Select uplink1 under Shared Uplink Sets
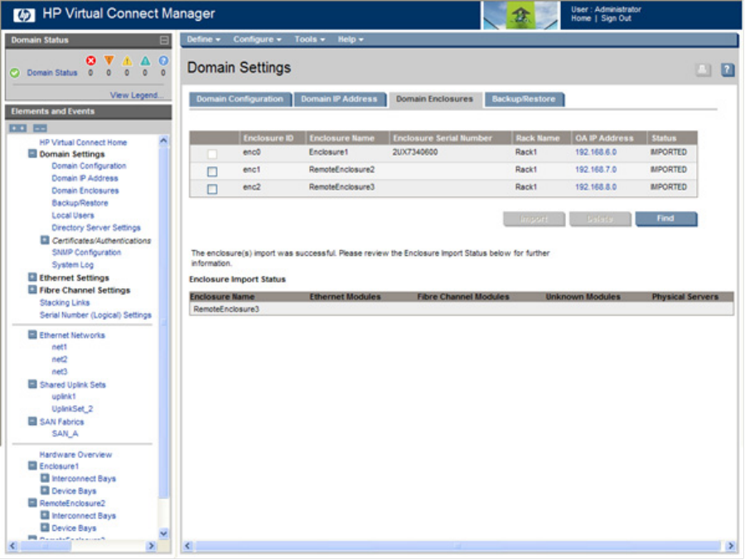The image size is (745, 560). (64, 397)
